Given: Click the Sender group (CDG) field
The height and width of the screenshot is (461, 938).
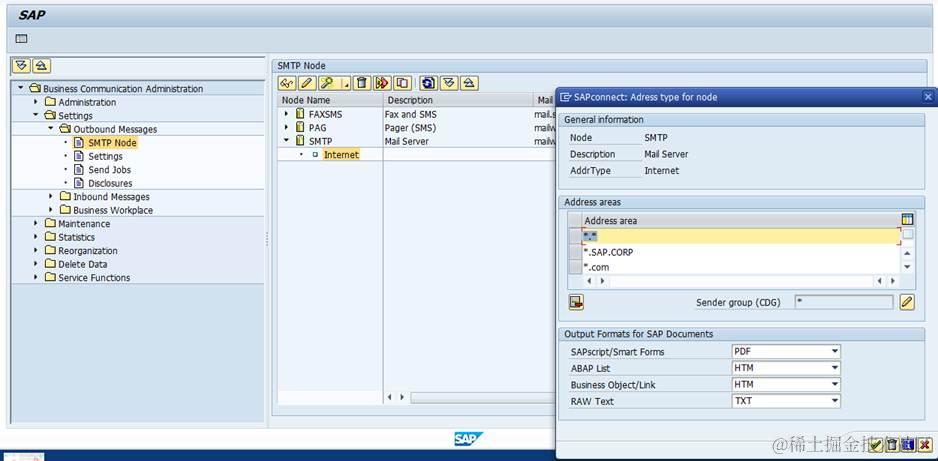Looking at the screenshot, I should point(844,302).
